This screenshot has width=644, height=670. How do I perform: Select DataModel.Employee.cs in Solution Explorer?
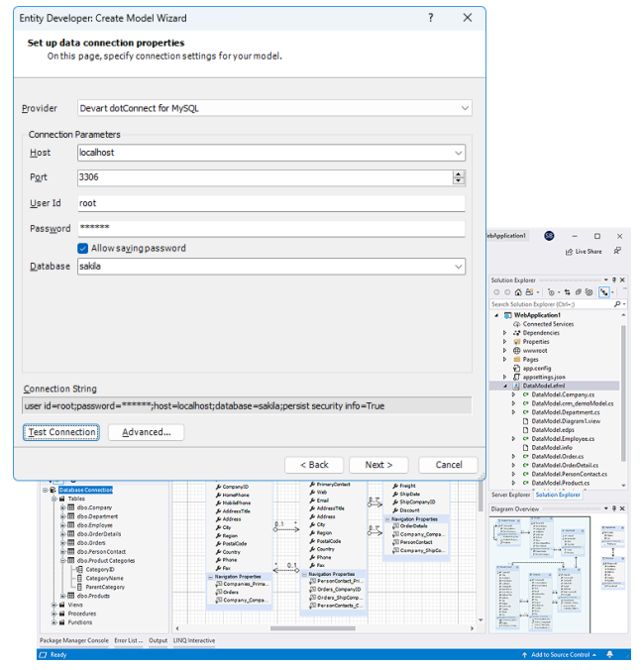(x=563, y=439)
